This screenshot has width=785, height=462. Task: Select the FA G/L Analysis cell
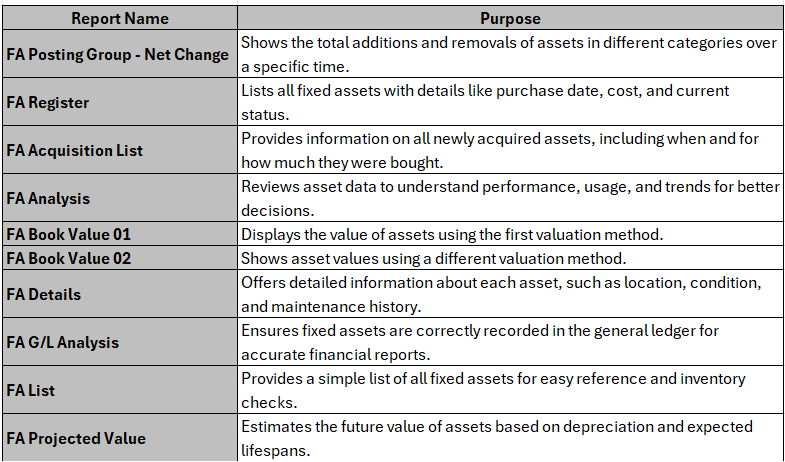(x=120, y=342)
